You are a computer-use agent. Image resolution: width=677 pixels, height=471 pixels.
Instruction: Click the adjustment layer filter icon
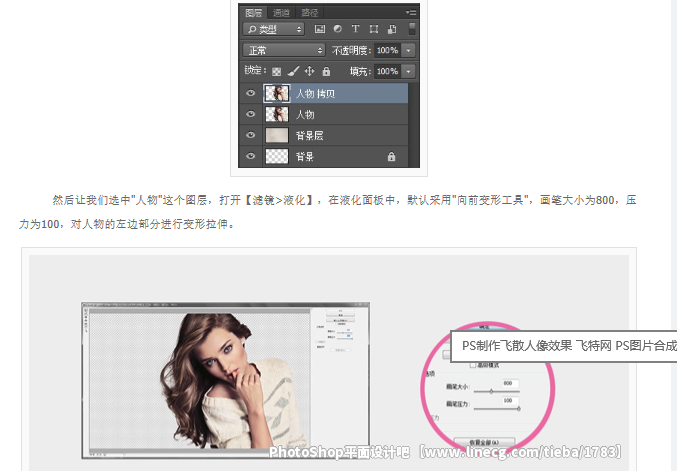339,30
